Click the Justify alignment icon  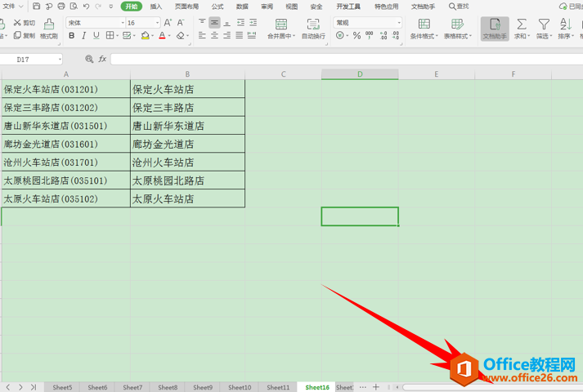[x=240, y=35]
